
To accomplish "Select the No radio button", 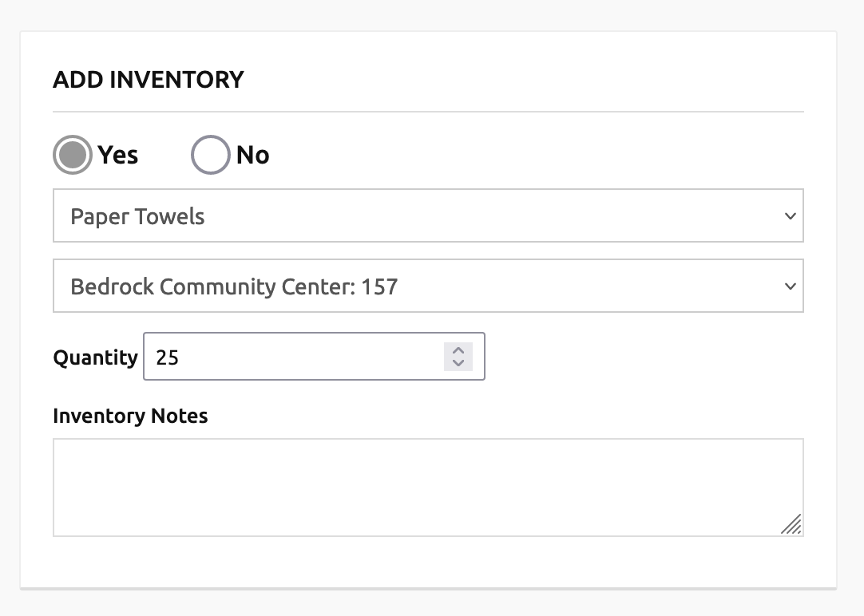I will 210,155.
